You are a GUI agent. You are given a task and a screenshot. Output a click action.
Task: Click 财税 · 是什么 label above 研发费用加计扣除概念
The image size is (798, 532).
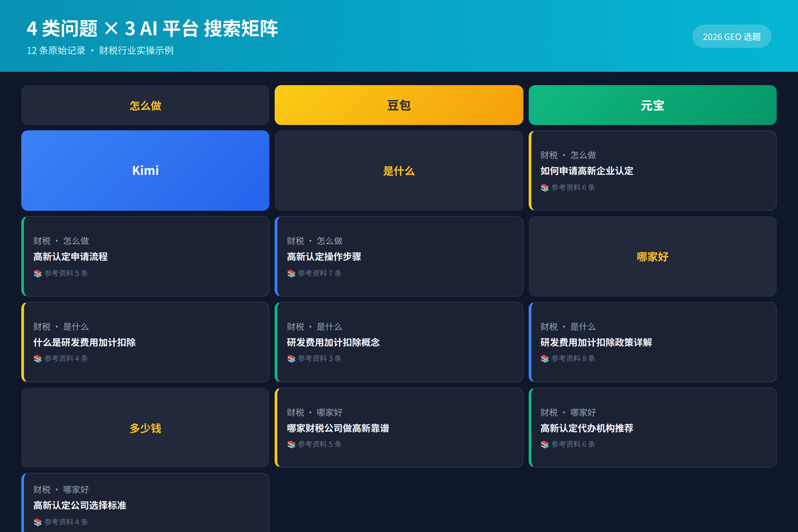click(x=315, y=327)
